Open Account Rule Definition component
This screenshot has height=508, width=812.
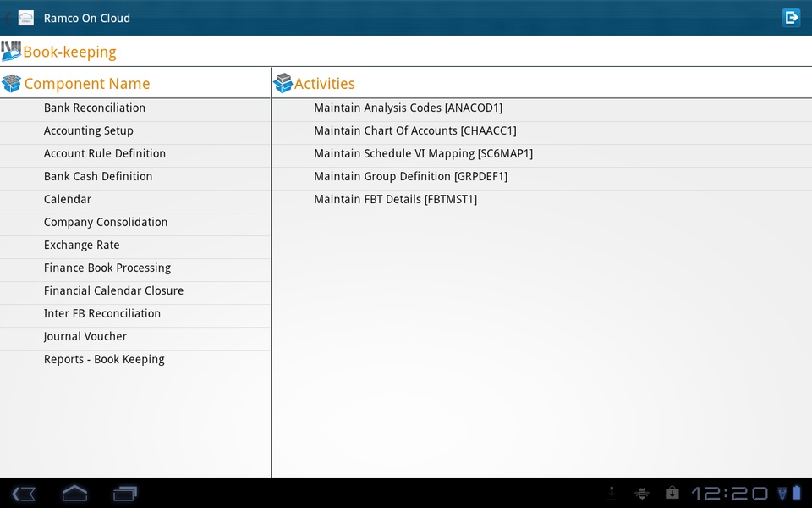(x=135, y=156)
